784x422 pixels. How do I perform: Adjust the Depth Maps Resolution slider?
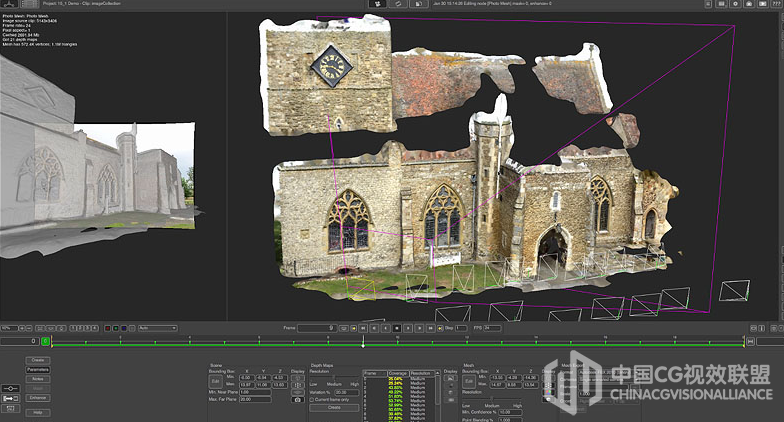[x=334, y=377]
